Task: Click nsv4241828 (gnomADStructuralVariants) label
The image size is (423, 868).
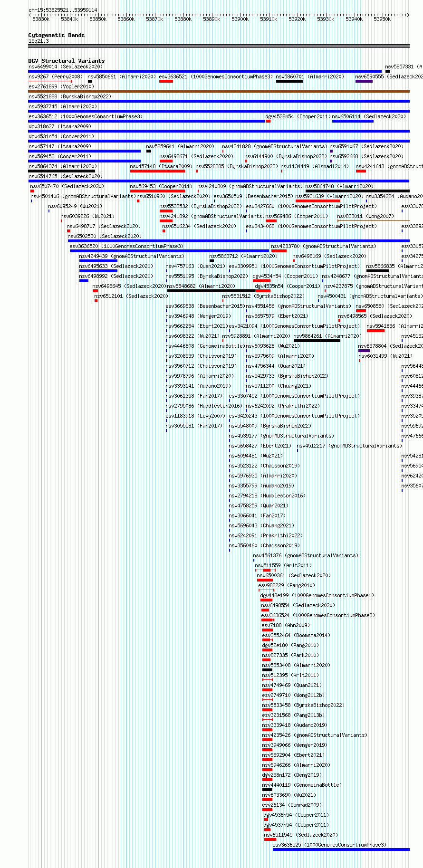Action: click(275, 146)
